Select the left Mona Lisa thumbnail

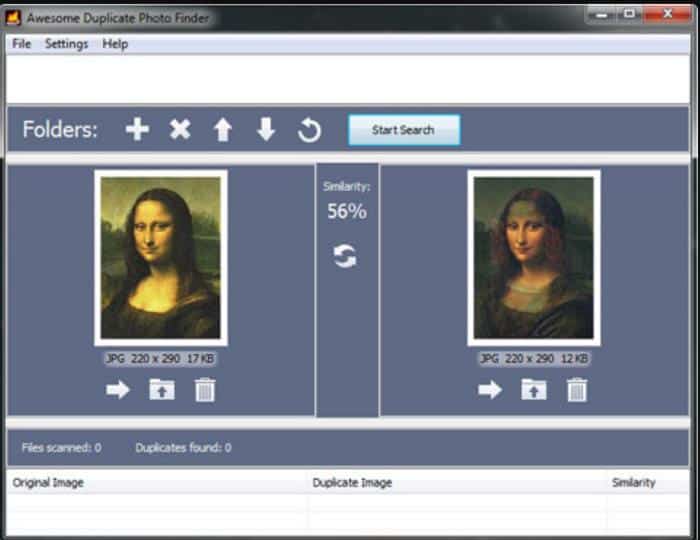[161, 258]
